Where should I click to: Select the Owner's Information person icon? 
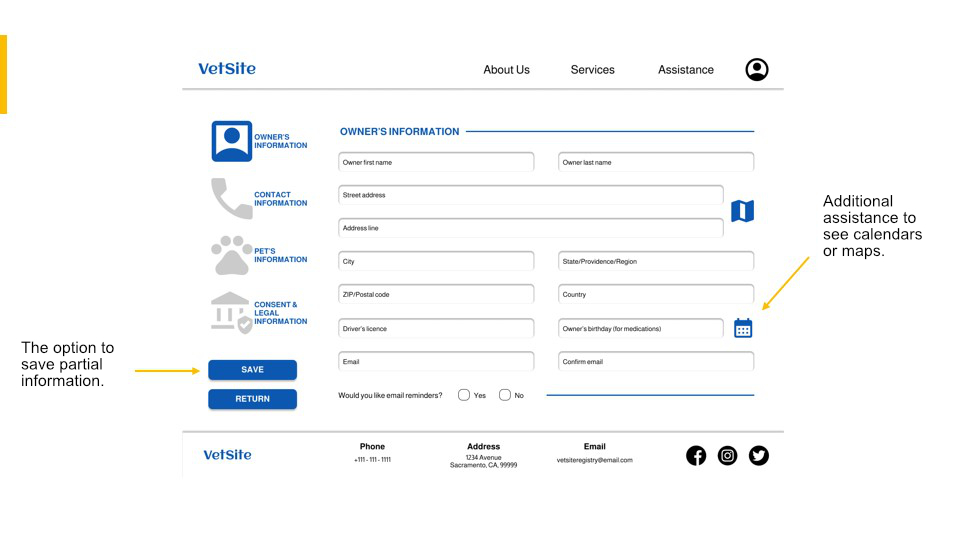231,141
